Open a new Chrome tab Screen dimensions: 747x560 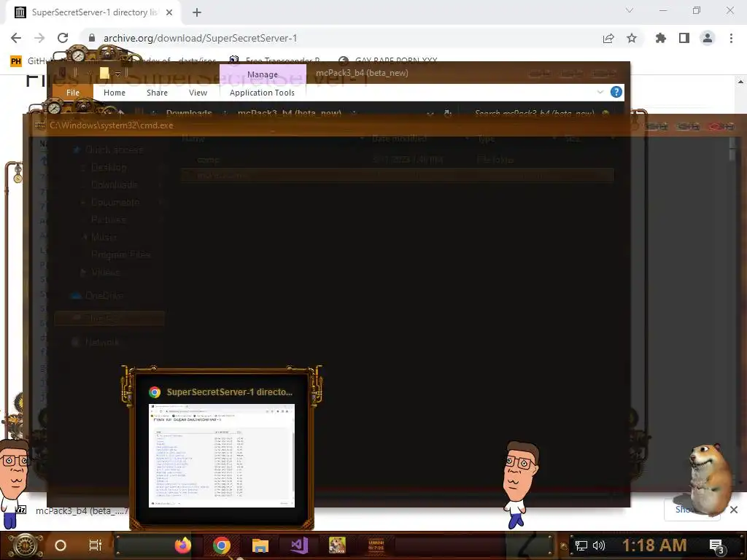(197, 12)
